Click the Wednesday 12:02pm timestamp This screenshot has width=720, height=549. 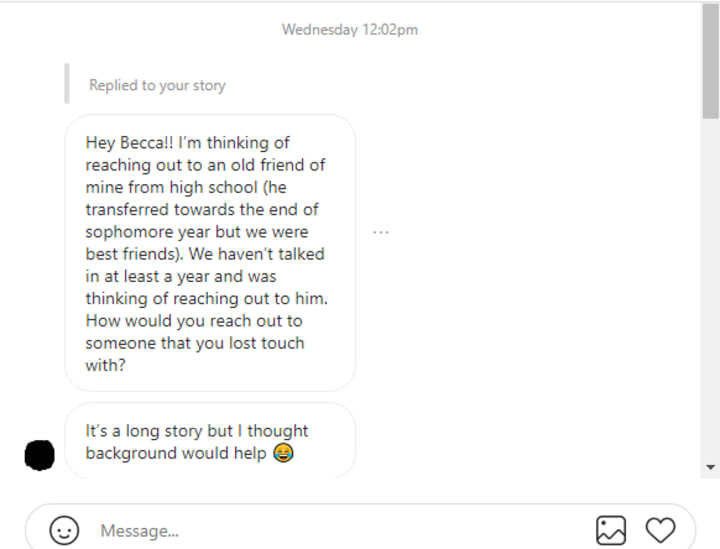click(350, 29)
